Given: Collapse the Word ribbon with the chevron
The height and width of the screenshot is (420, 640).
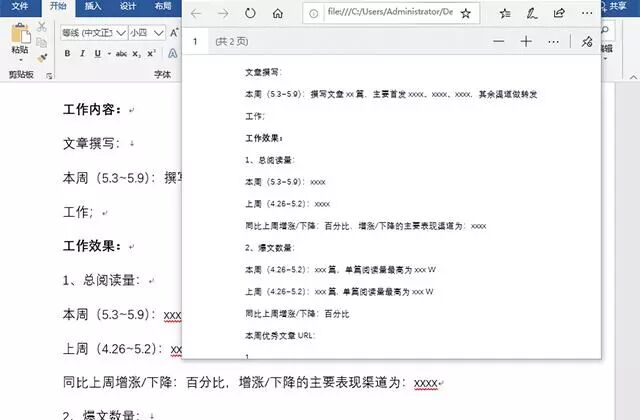Looking at the screenshot, I should pos(633,77).
